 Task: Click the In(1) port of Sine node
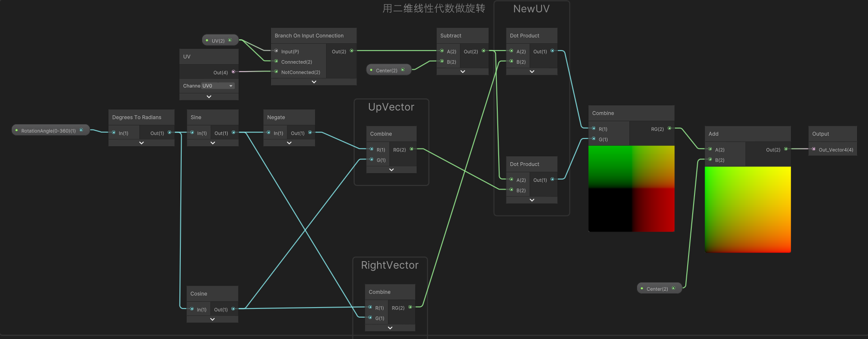pos(192,133)
